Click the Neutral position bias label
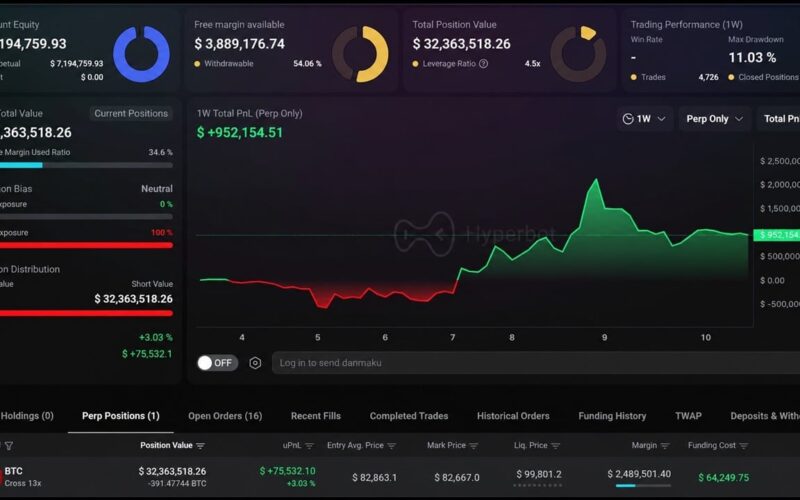Viewport: 800px width, 500px height. click(157, 189)
